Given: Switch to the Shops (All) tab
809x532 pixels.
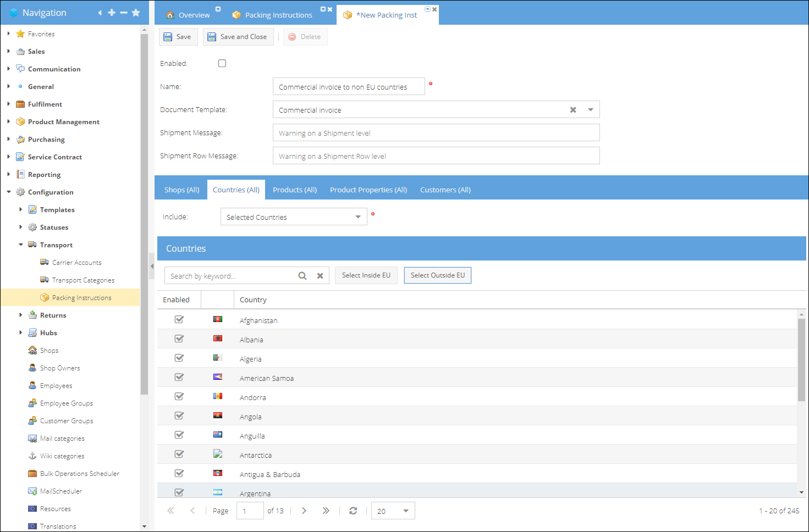Looking at the screenshot, I should point(181,190).
